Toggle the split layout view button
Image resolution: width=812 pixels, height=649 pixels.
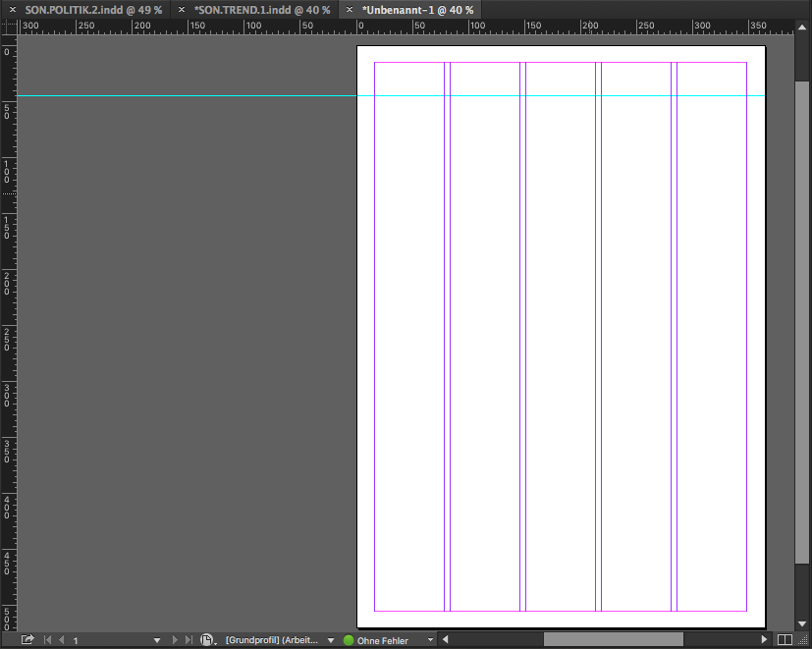point(785,640)
